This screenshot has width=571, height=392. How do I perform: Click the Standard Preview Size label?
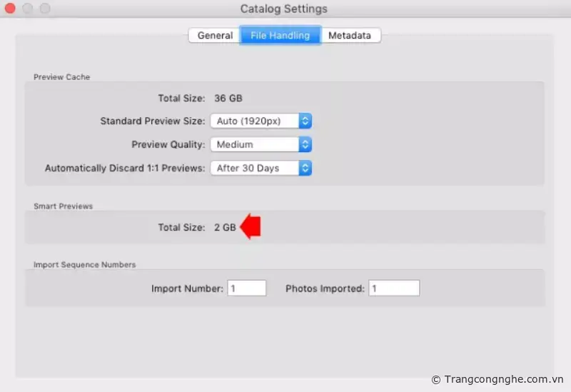point(153,121)
